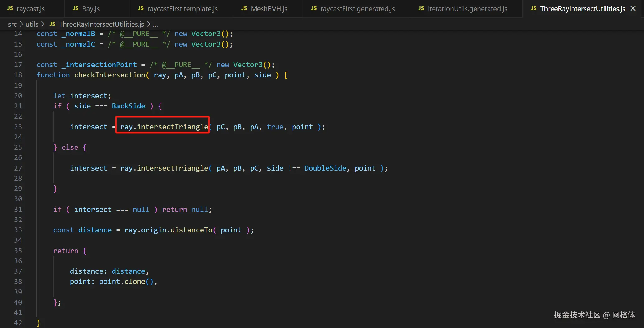Screen dimensions: 644x328
Task: Click the let keyword on line 20
Action: [x=59, y=96]
